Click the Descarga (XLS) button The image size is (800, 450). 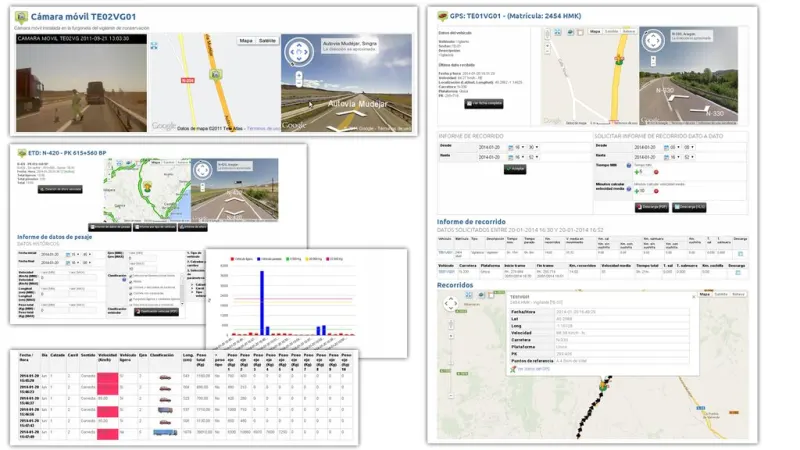coord(689,207)
